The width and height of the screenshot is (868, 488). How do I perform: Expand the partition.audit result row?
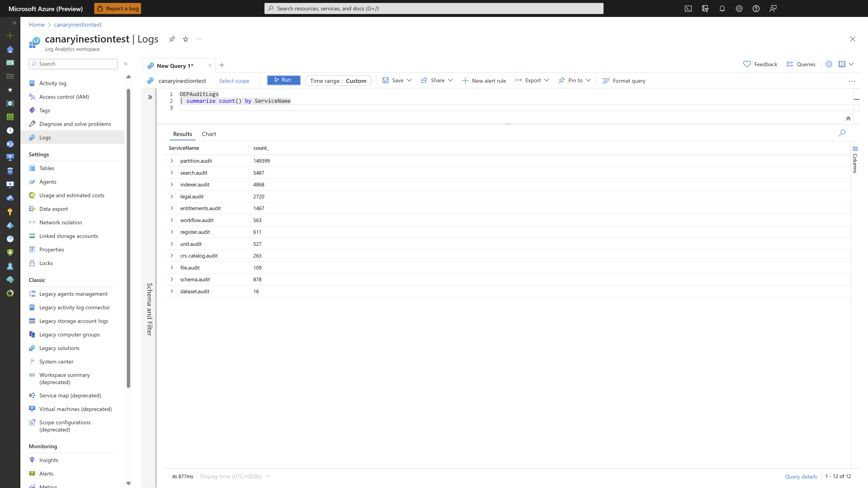tap(172, 161)
